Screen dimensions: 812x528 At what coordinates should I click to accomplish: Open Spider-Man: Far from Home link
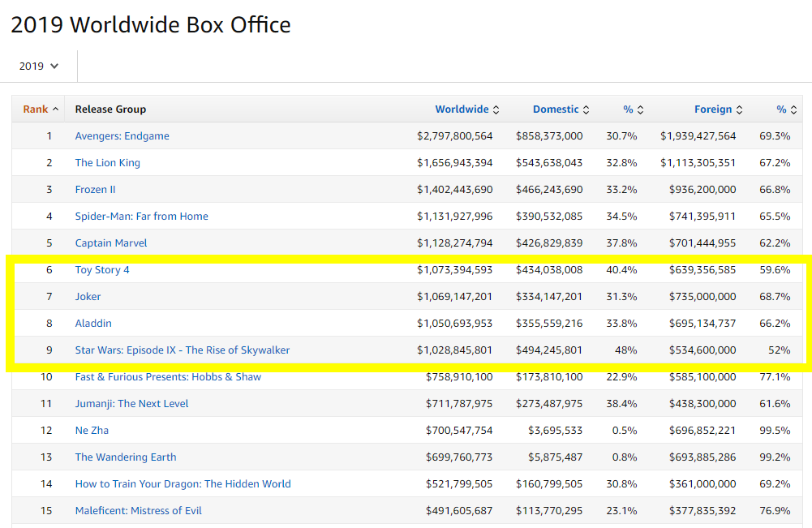[x=141, y=217]
